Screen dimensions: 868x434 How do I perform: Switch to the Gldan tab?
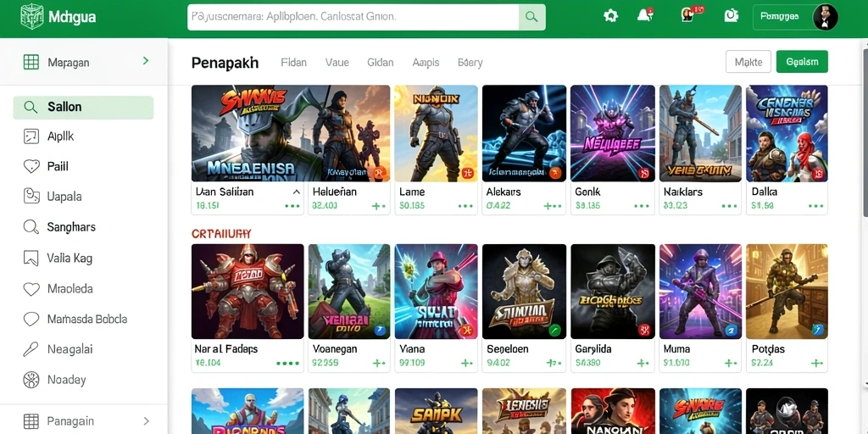coord(381,63)
